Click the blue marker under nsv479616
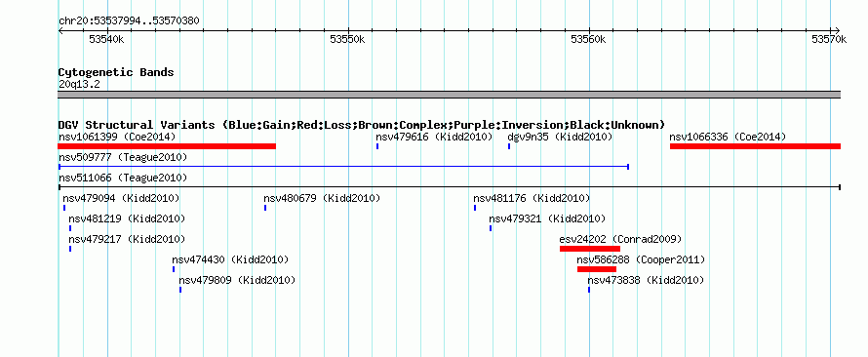Image resolution: width=868 pixels, height=357 pixels. coord(377,146)
